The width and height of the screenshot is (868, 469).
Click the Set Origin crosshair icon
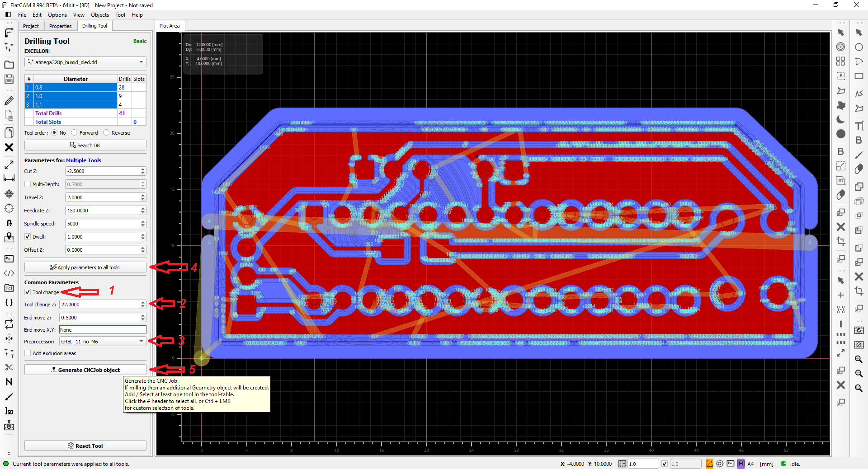coord(9,194)
